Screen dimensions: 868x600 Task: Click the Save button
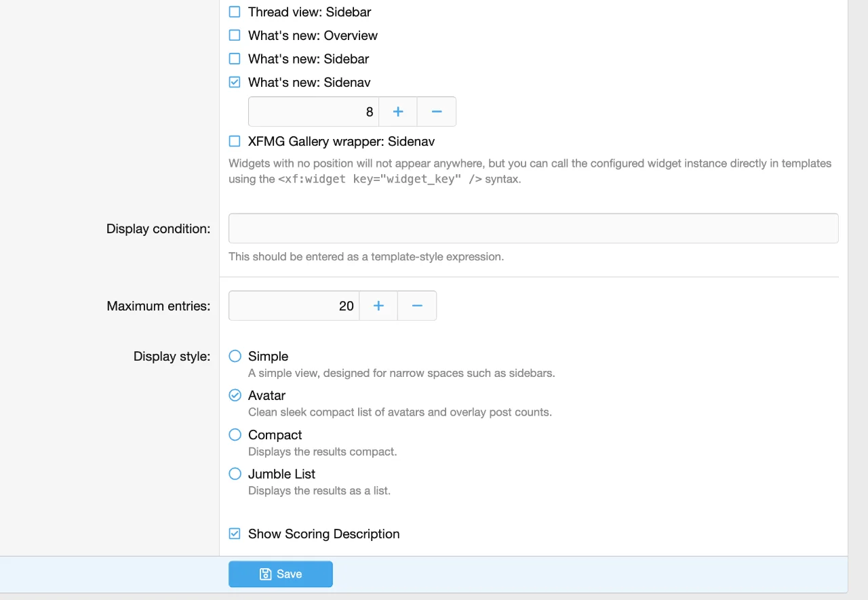[x=281, y=574]
